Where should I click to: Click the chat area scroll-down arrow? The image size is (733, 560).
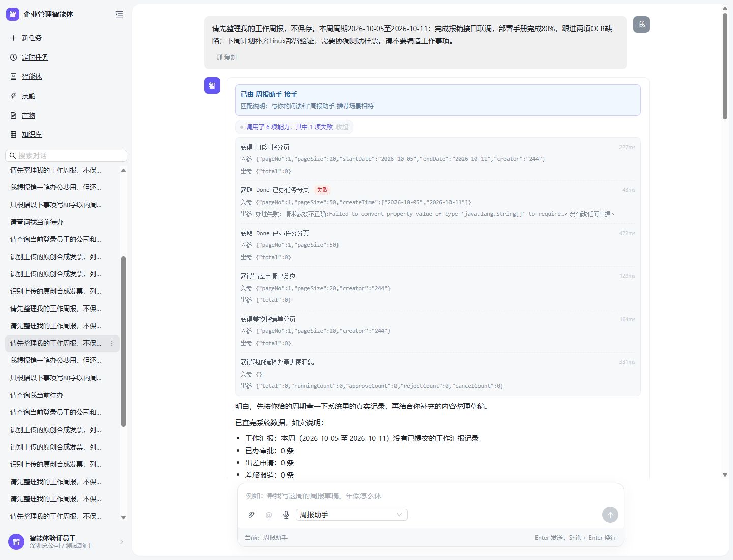[x=725, y=474]
